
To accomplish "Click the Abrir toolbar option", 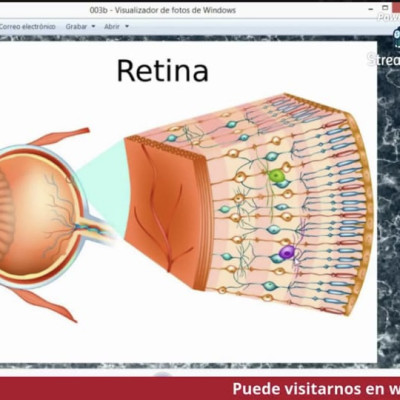I will point(112,26).
